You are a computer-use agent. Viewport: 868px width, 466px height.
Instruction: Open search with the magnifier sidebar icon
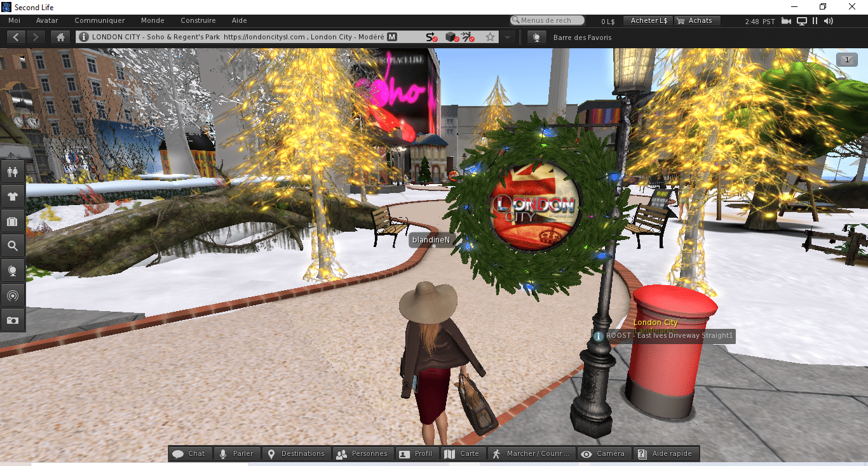pyautogui.click(x=13, y=246)
